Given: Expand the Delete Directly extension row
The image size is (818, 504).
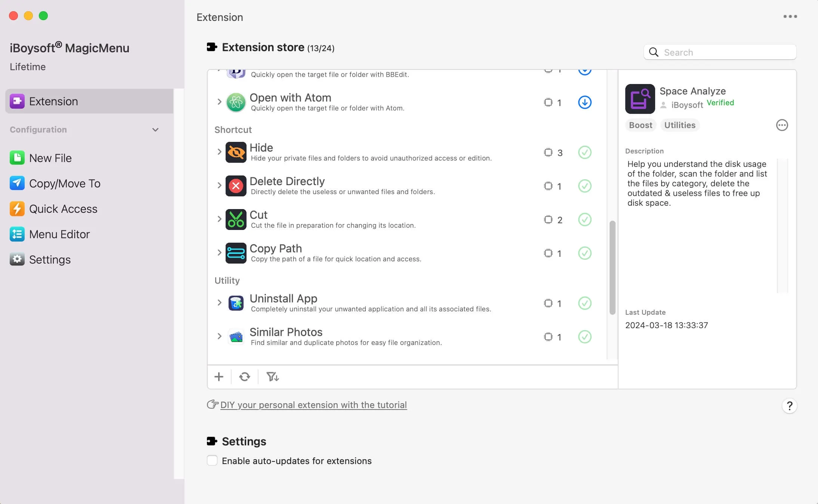Looking at the screenshot, I should pyautogui.click(x=219, y=186).
